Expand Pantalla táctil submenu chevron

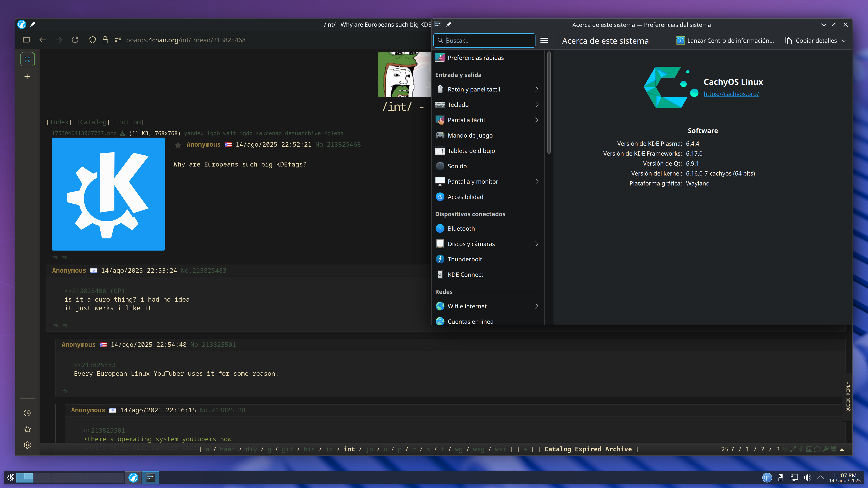(537, 120)
